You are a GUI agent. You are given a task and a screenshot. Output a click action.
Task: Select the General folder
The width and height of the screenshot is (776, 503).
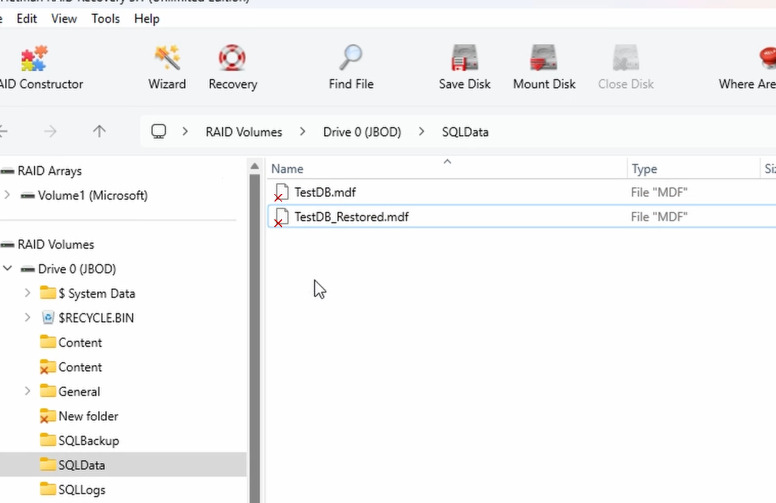79,392
